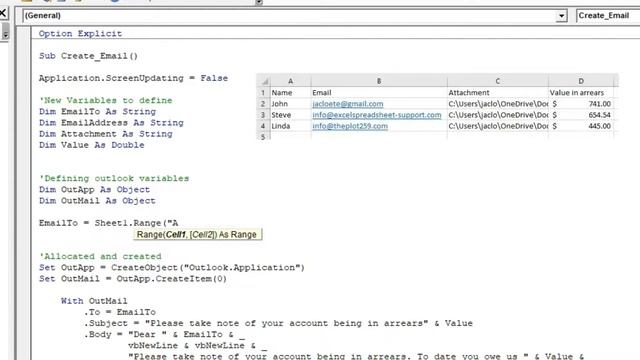Click the 'Allocated and created comment

coord(100,256)
